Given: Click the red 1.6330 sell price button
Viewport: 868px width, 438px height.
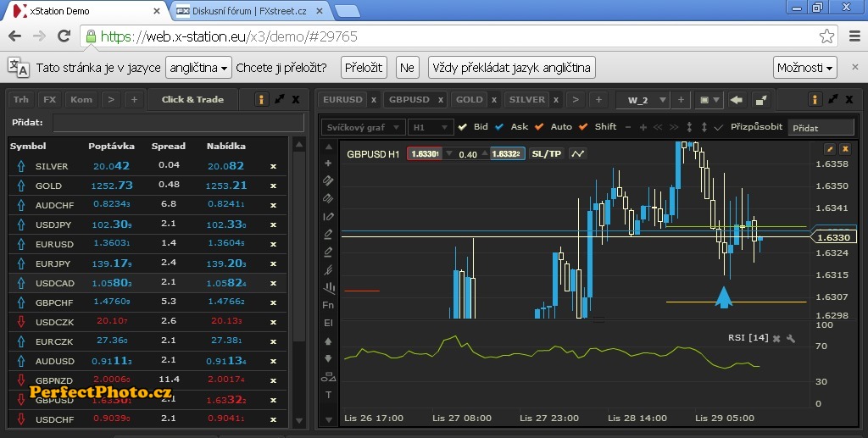Looking at the screenshot, I should [425, 153].
